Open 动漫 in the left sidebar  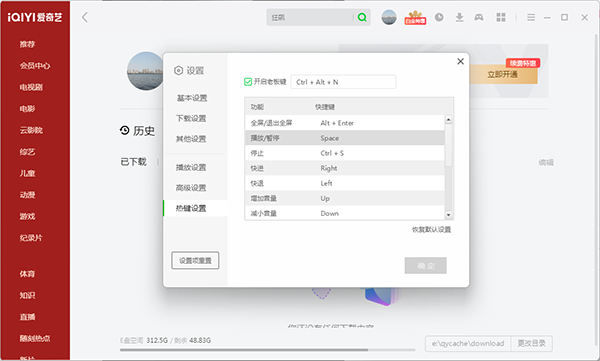(x=27, y=195)
